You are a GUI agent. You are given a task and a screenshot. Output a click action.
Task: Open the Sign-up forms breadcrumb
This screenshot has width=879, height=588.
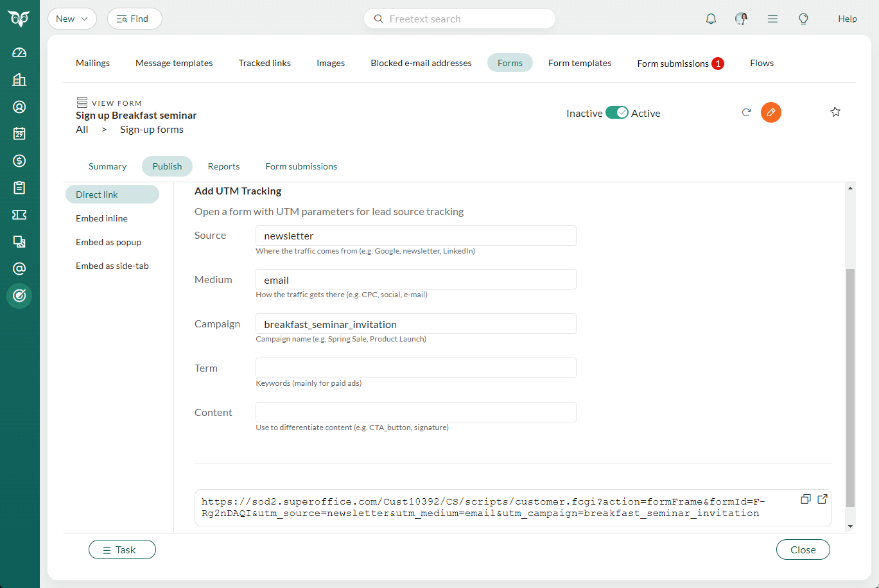[152, 129]
